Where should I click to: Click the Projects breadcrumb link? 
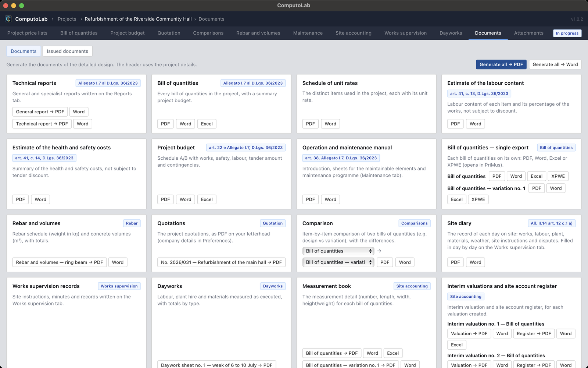click(67, 19)
